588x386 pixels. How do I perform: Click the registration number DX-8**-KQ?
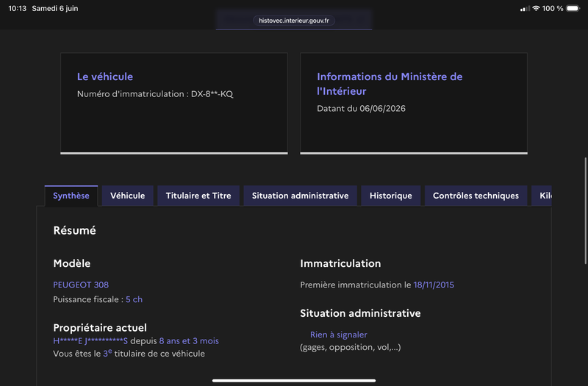click(212, 94)
